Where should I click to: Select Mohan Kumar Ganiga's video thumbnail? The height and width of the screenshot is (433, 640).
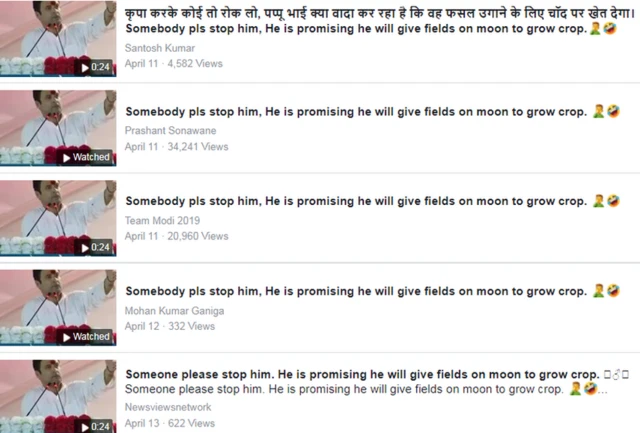point(58,308)
